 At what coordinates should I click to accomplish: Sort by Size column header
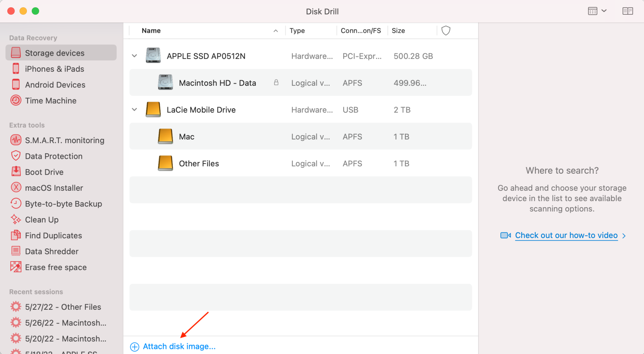pos(398,31)
